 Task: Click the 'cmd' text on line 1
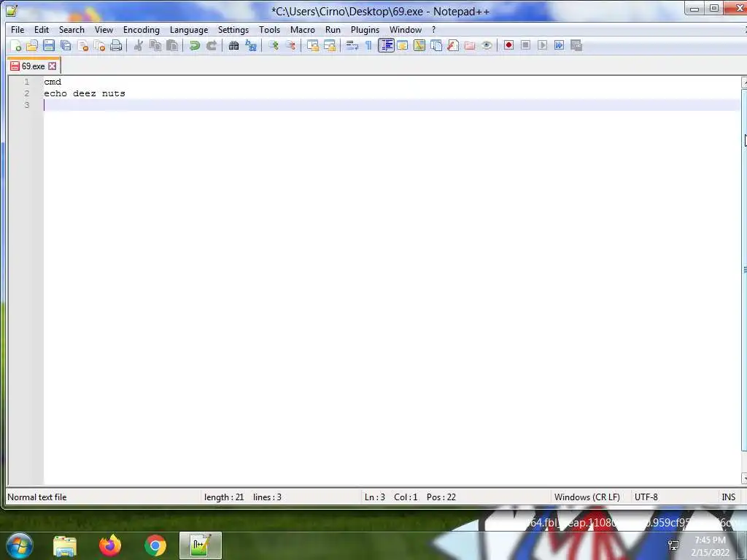pyautogui.click(x=53, y=82)
